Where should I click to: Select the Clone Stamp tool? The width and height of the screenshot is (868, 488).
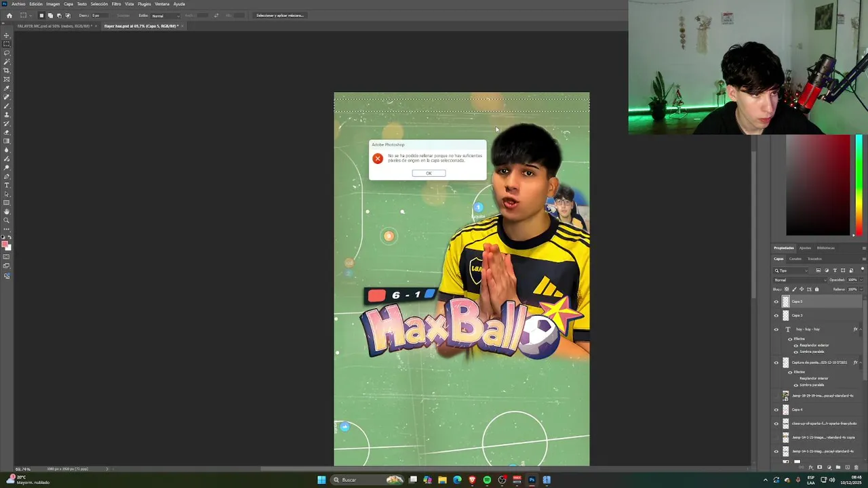(x=6, y=115)
